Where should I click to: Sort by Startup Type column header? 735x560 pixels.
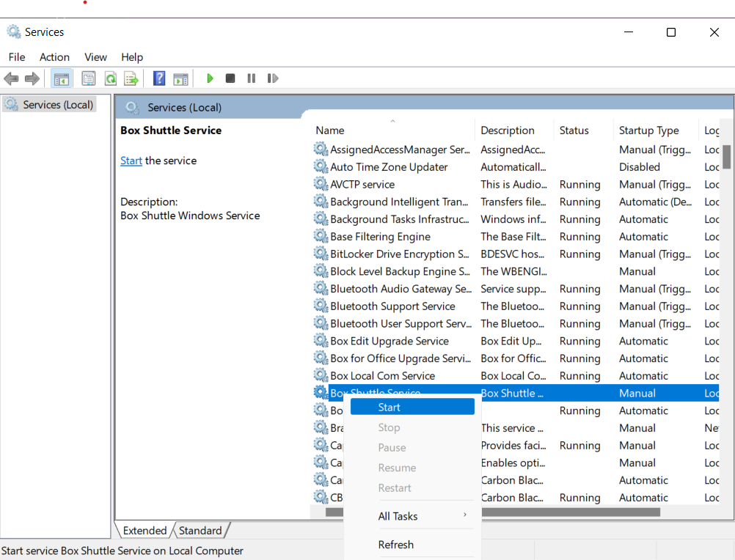coord(648,130)
